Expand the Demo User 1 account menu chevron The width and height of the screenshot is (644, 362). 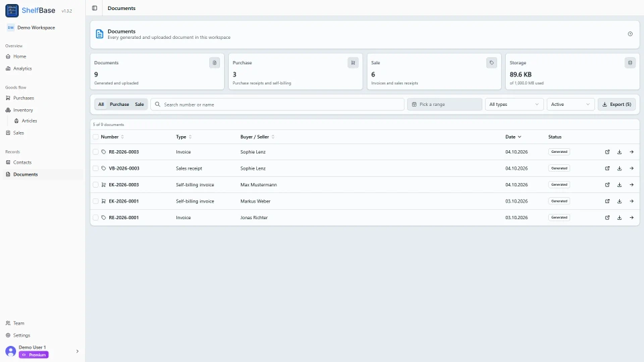coord(77,351)
